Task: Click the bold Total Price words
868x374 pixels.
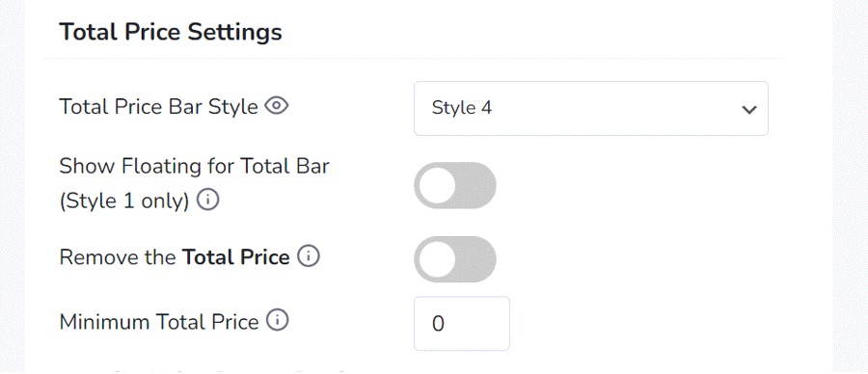Action: (236, 257)
